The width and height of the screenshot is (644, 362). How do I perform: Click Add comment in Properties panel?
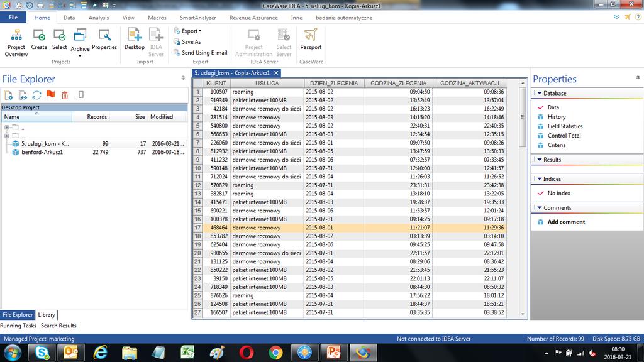(x=566, y=222)
